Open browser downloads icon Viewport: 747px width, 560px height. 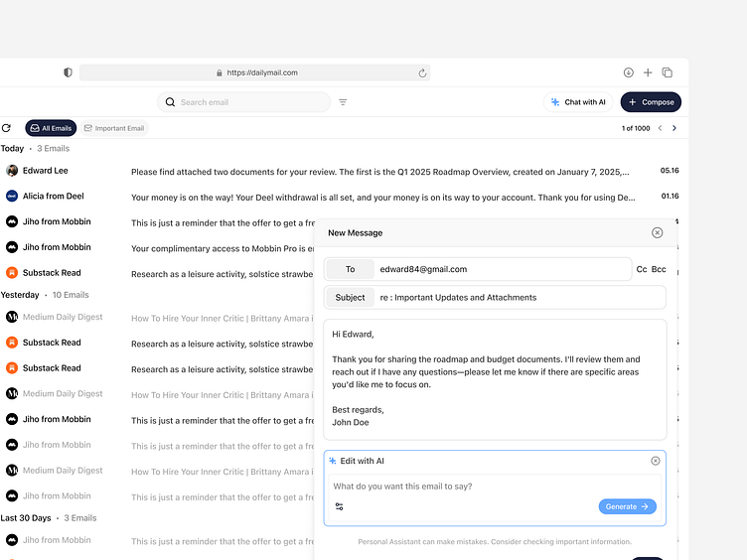pyautogui.click(x=629, y=72)
